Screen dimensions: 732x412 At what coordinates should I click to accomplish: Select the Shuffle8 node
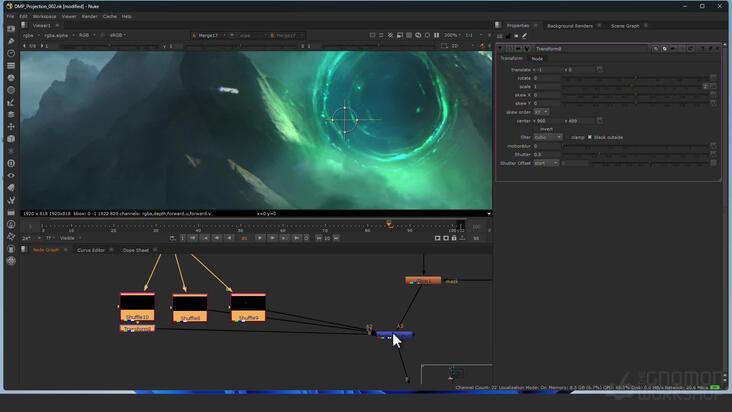[x=190, y=308]
